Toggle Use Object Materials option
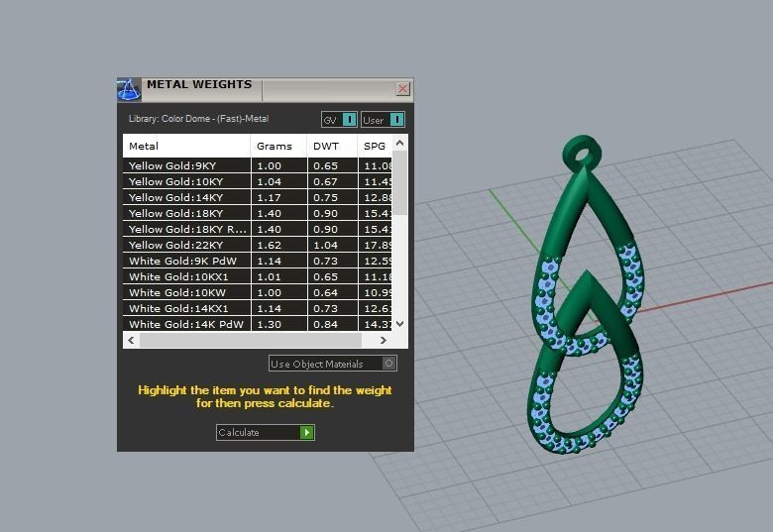The height and width of the screenshot is (532, 773). tap(333, 364)
